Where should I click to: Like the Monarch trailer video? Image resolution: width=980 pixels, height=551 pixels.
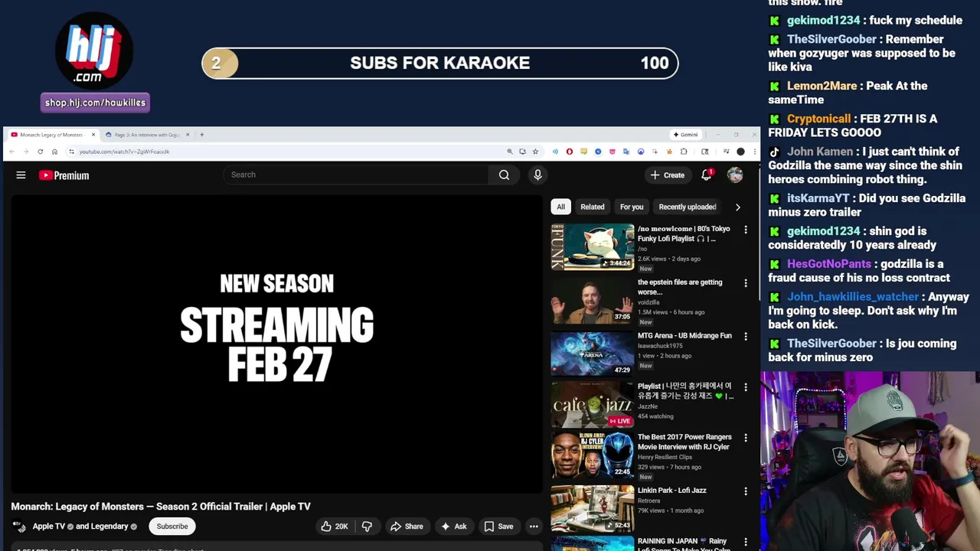(335, 527)
